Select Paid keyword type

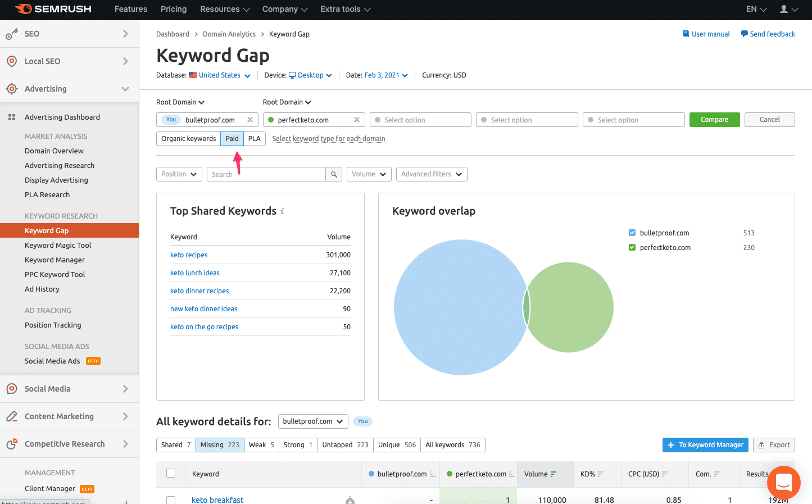pos(232,139)
